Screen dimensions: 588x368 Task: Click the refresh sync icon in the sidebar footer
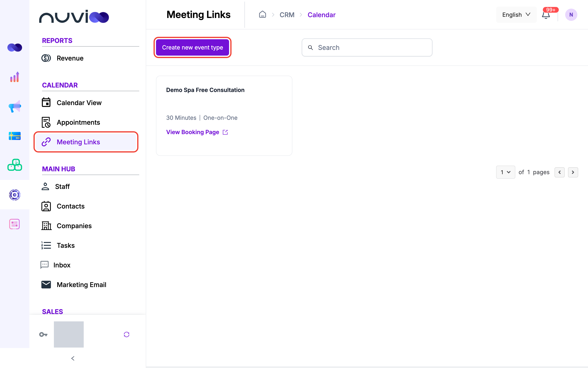coord(127,334)
